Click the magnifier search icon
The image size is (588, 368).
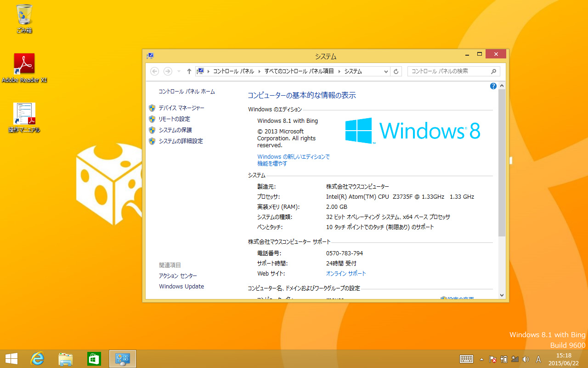pyautogui.click(x=494, y=71)
